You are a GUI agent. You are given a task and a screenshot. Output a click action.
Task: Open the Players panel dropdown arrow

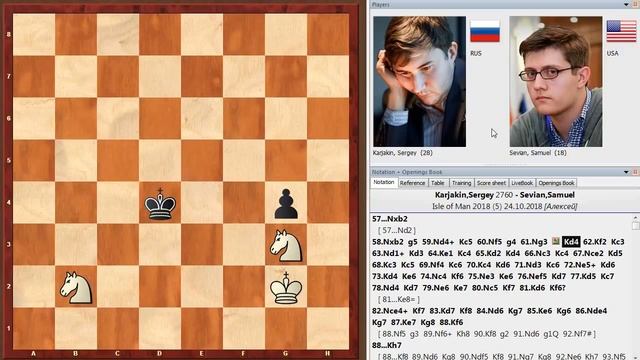click(x=627, y=4)
